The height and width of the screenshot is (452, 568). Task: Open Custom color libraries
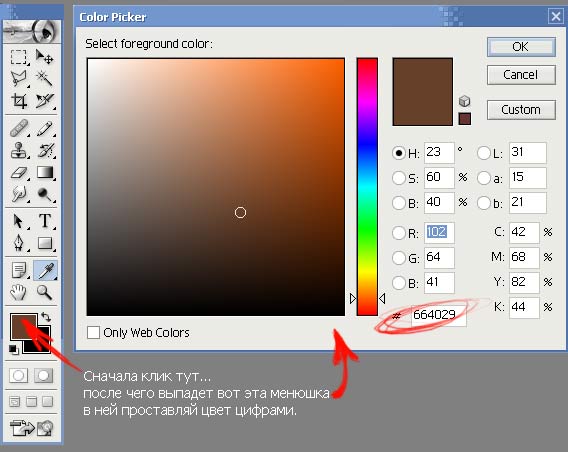[x=521, y=110]
